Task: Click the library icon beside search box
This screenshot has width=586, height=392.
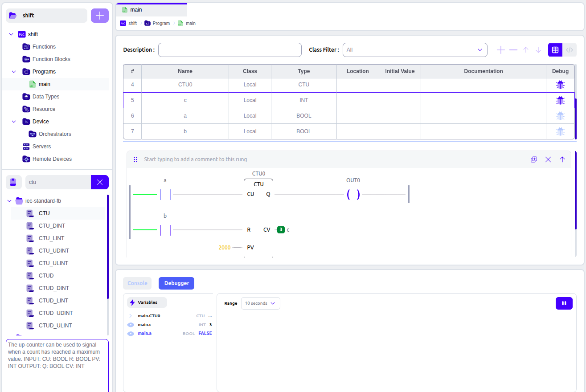Action: tap(13, 182)
